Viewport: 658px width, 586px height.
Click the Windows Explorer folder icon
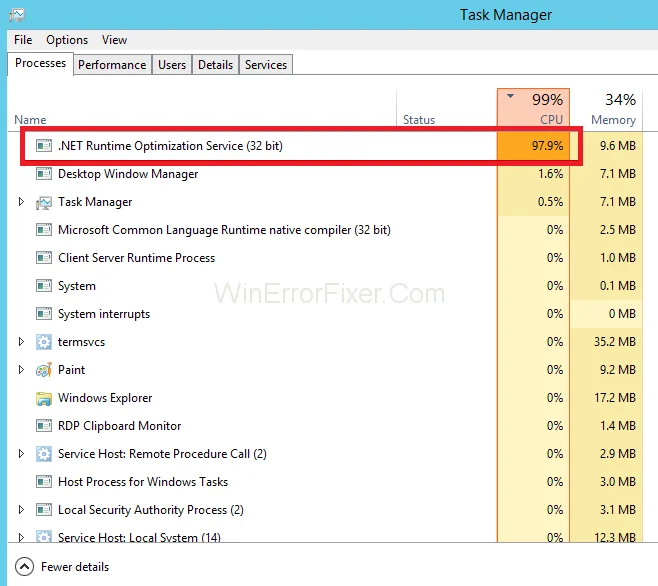click(44, 398)
